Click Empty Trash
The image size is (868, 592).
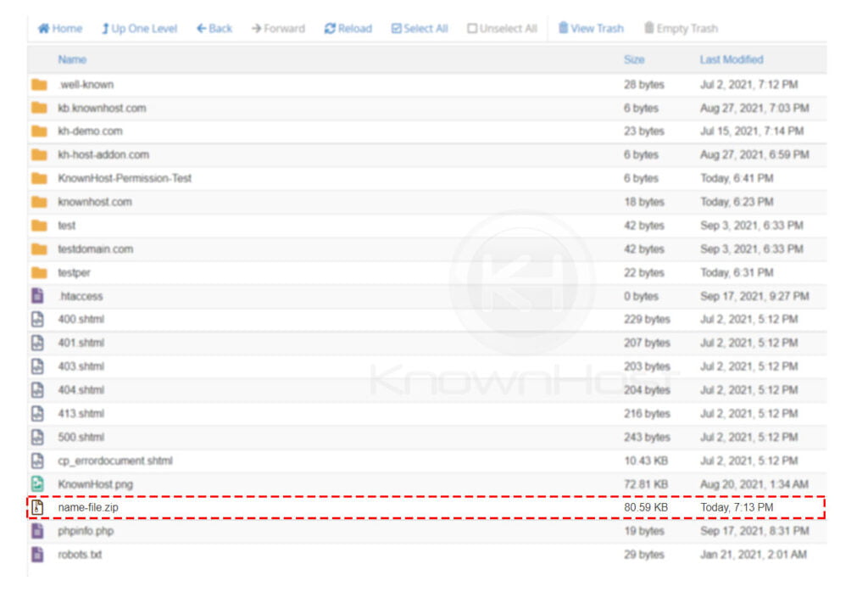pos(681,28)
